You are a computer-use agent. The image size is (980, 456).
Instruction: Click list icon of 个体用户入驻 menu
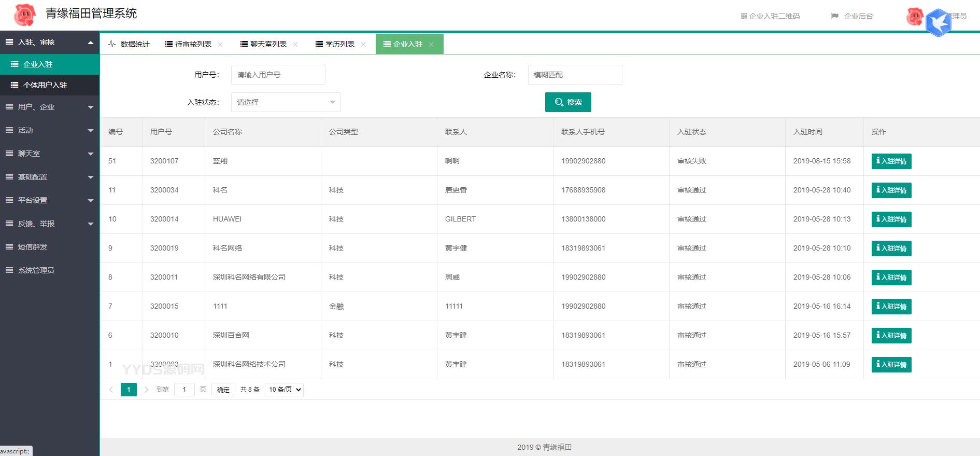click(x=15, y=85)
